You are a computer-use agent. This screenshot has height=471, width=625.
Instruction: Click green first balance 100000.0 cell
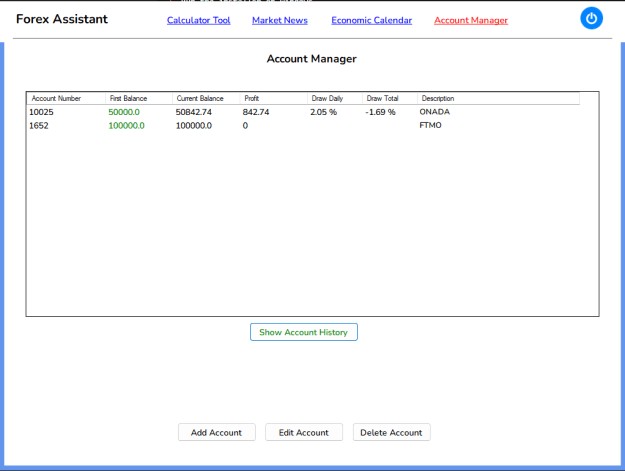click(126, 126)
